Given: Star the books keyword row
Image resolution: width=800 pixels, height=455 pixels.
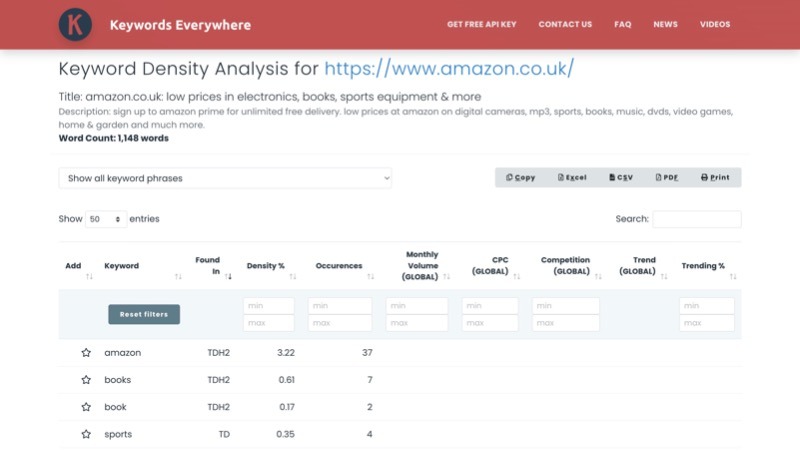Looking at the screenshot, I should point(86,380).
